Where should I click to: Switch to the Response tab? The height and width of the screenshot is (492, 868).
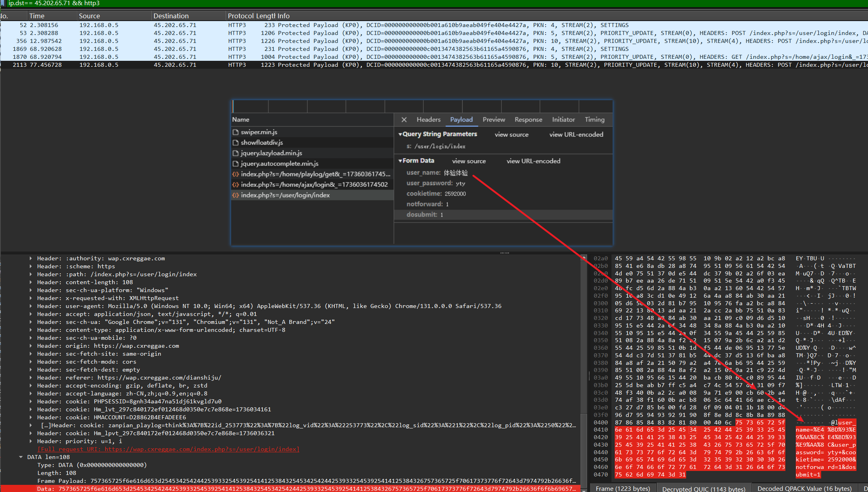[x=528, y=120]
